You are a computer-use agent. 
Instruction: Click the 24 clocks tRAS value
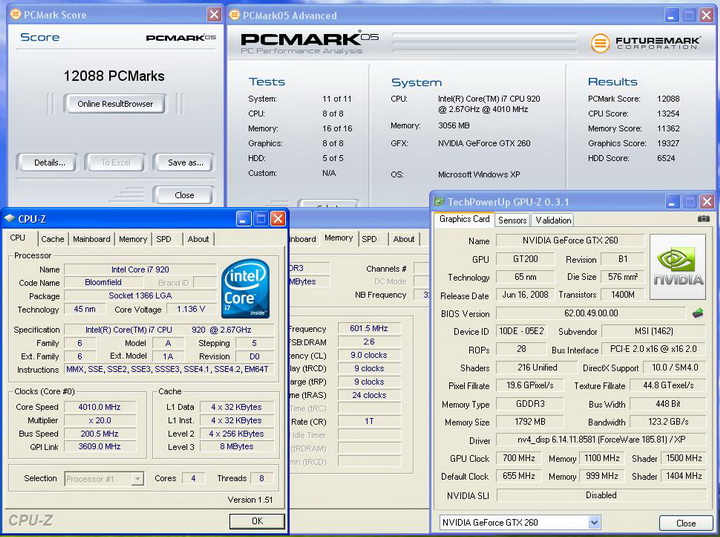[x=369, y=395]
